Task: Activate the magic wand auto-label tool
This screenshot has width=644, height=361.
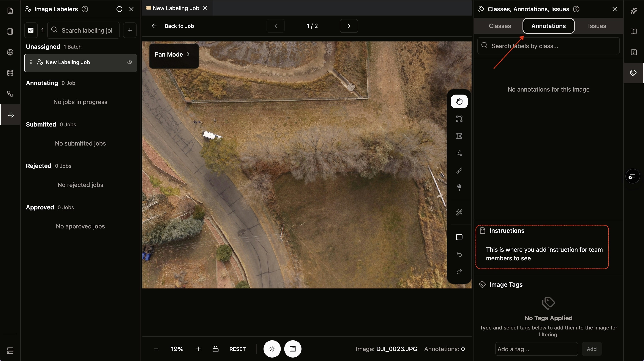Action: [x=459, y=212]
